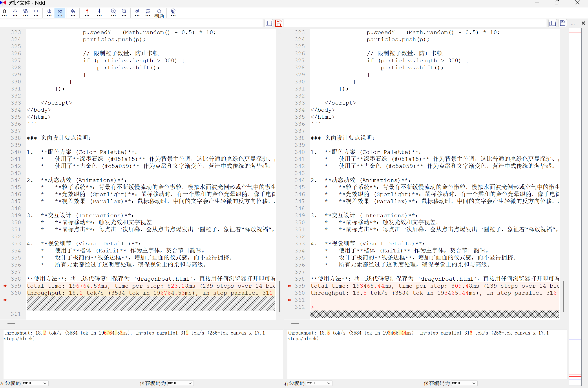Click 'particles.shift();' in the left pane

click(x=128, y=68)
